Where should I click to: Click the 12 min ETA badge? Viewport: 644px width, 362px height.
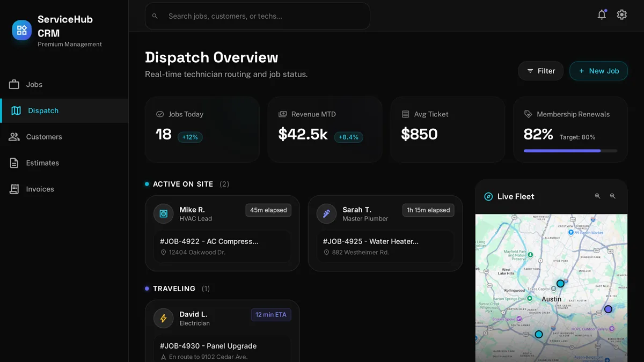coord(271,315)
